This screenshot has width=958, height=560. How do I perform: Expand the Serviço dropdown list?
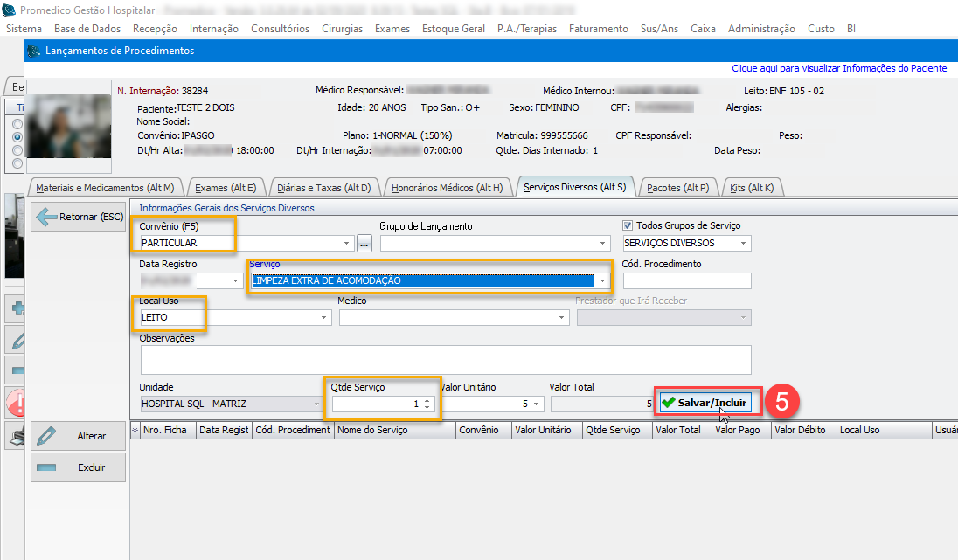601,280
